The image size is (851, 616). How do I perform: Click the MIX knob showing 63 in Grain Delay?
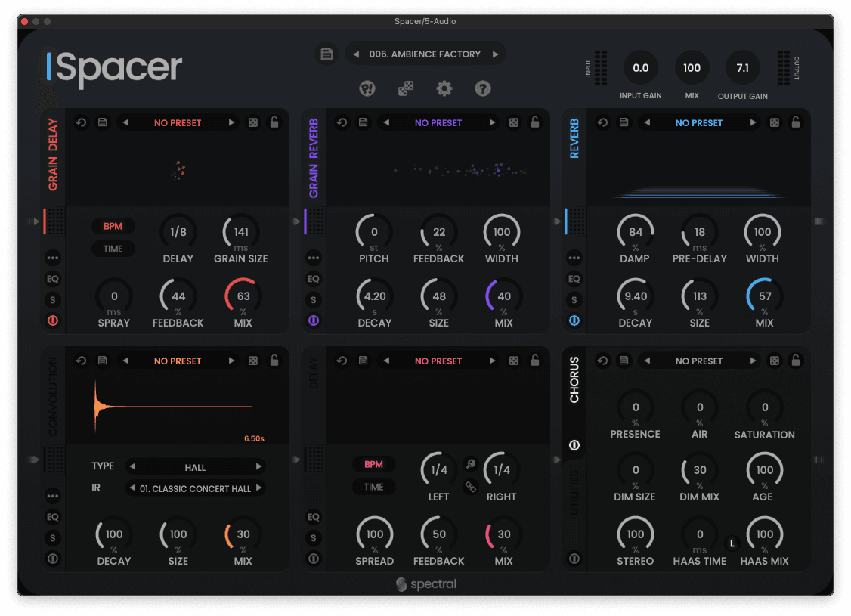pyautogui.click(x=242, y=296)
